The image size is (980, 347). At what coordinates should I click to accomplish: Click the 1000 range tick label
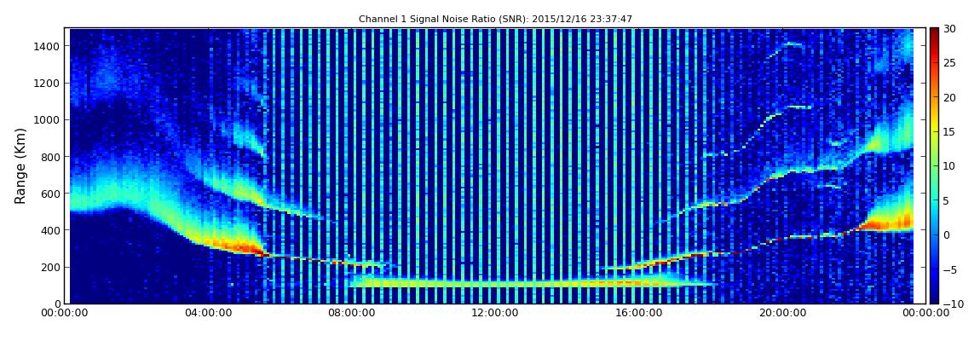[48, 120]
